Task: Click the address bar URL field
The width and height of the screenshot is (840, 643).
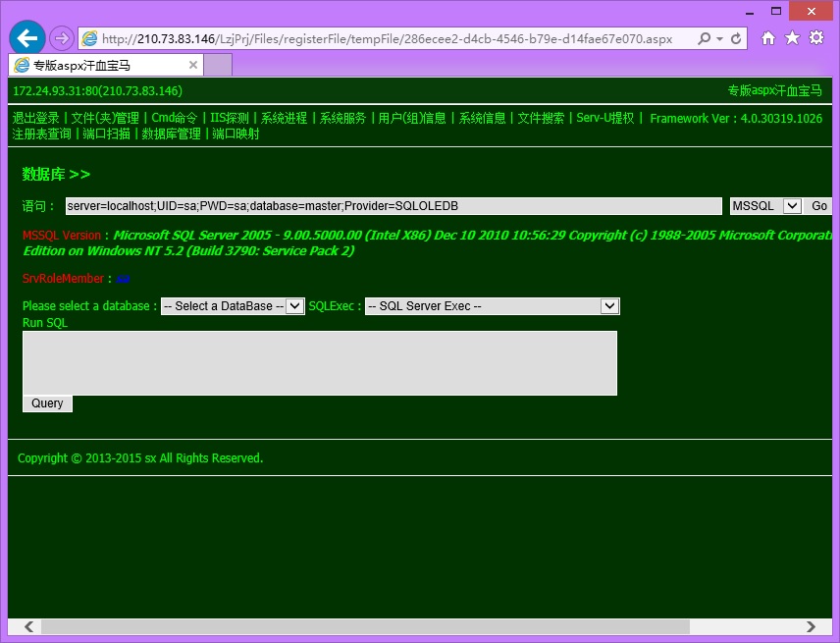Action: point(387,38)
